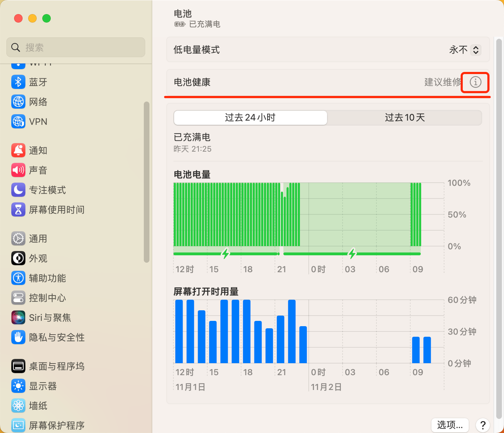
Task: Open Sound settings speaker icon
Action: (x=18, y=170)
